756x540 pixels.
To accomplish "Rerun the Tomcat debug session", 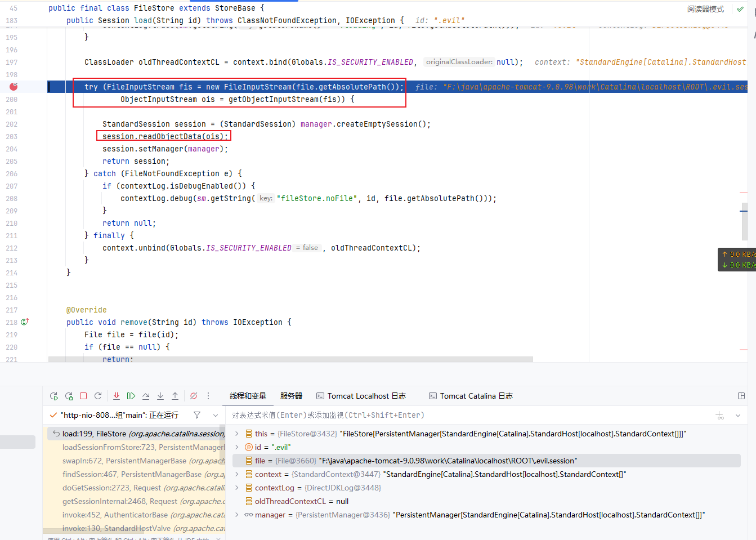I will (x=54, y=396).
